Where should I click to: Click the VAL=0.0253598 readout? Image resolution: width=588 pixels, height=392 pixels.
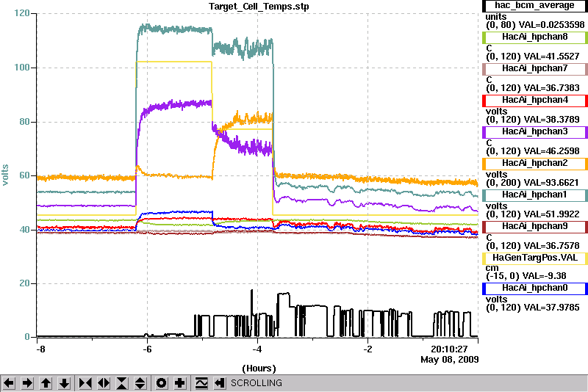[552, 25]
